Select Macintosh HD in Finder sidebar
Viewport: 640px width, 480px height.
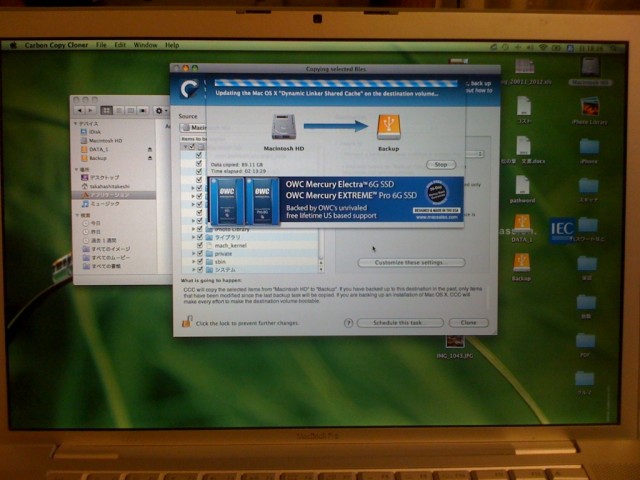(x=102, y=140)
